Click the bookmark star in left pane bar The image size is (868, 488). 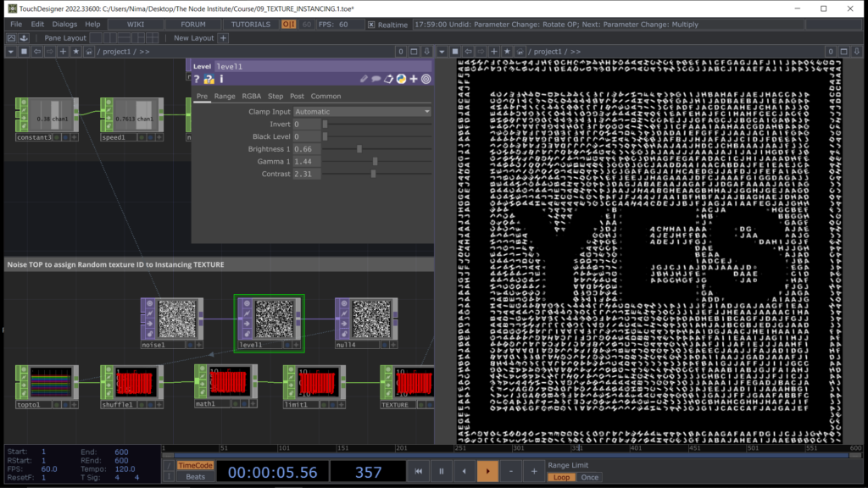point(75,52)
